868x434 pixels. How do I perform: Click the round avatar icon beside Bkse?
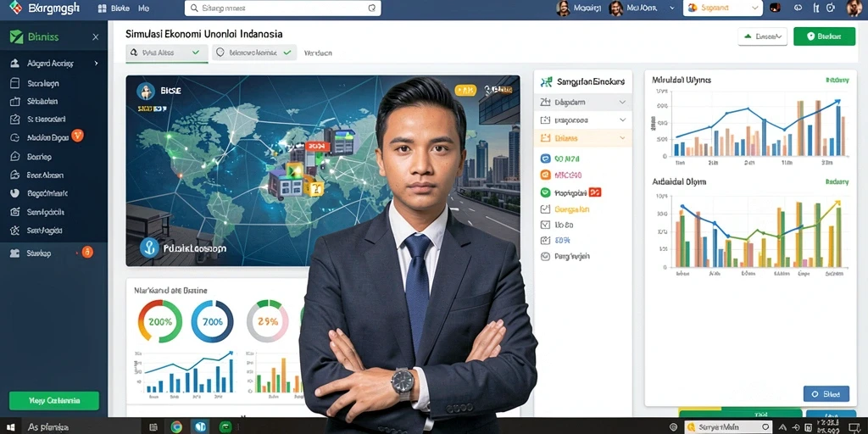146,91
